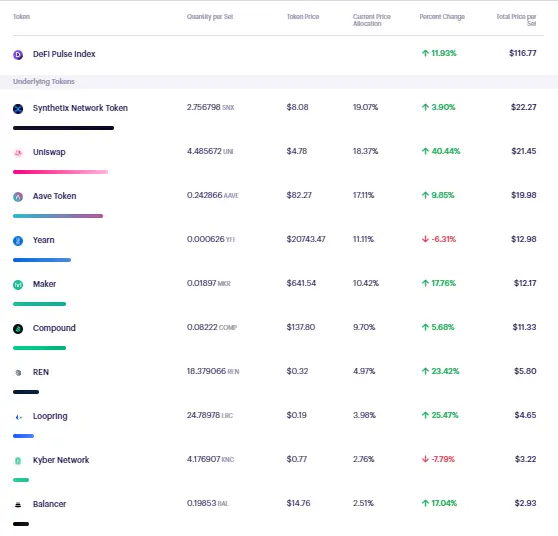Click the Aave Token icon

[18, 197]
